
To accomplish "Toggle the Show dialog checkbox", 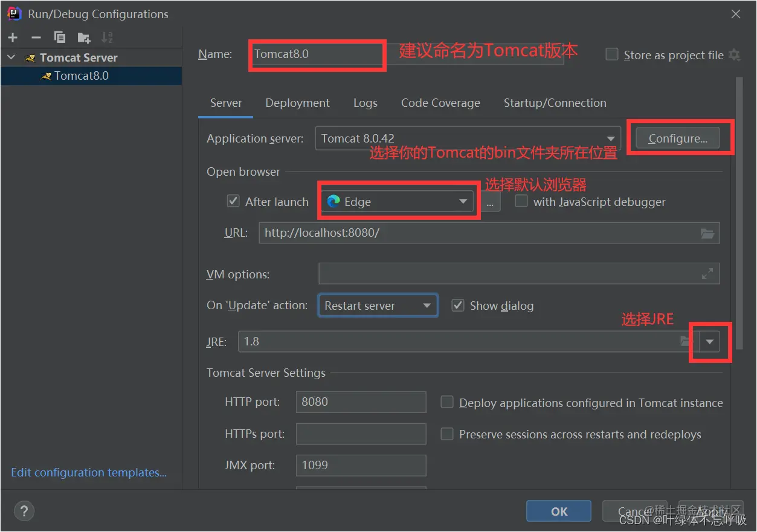I will click(458, 305).
